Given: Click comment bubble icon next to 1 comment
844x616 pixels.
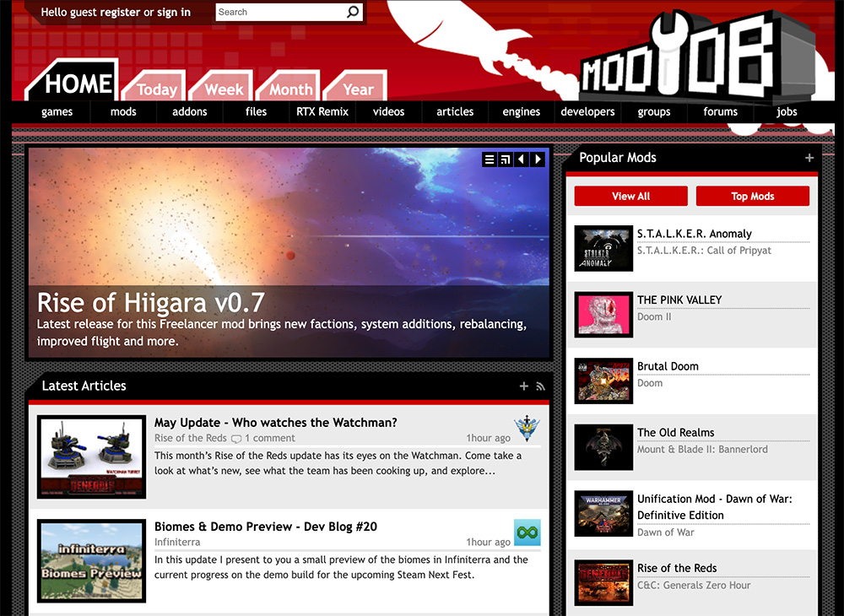Looking at the screenshot, I should 235,439.
